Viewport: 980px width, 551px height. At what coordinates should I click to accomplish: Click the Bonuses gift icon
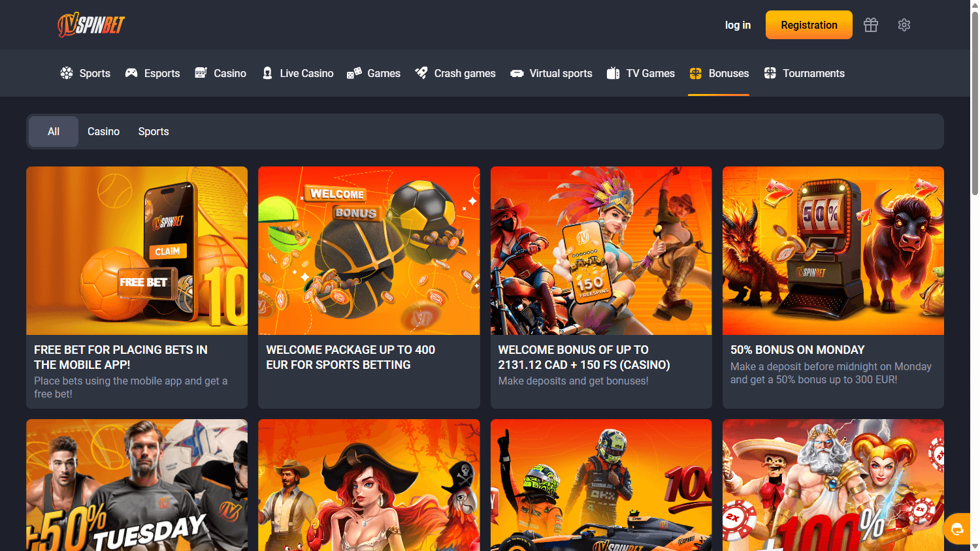tap(695, 73)
